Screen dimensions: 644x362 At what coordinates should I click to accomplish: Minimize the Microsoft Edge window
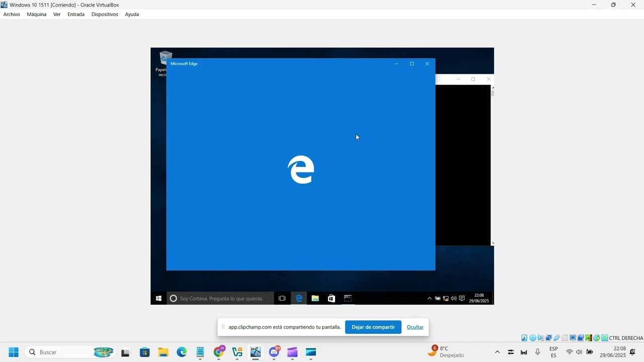[396, 64]
